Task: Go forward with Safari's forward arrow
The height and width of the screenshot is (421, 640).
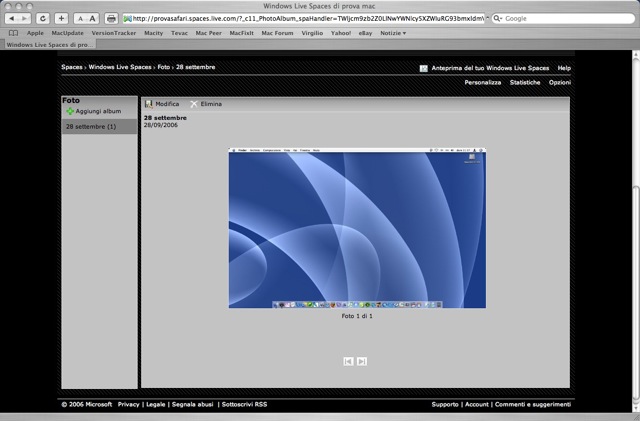Action: [24, 18]
